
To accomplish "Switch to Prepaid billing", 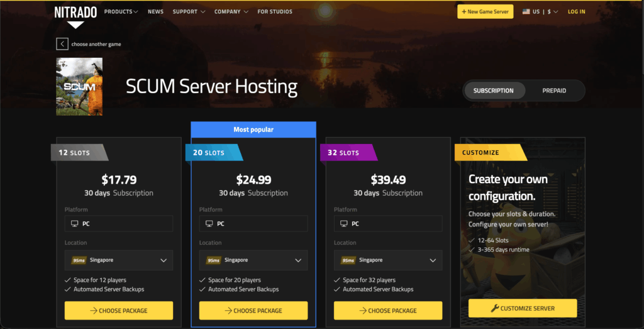I will tap(554, 91).
